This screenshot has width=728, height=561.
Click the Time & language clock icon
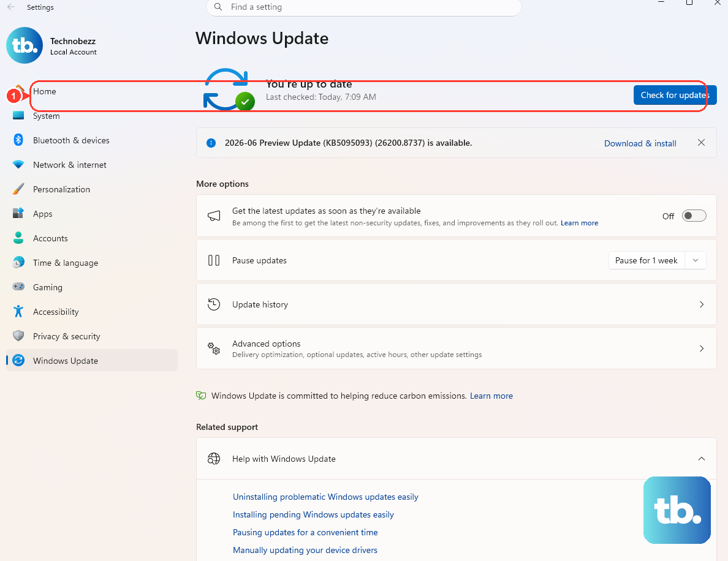[x=18, y=262]
